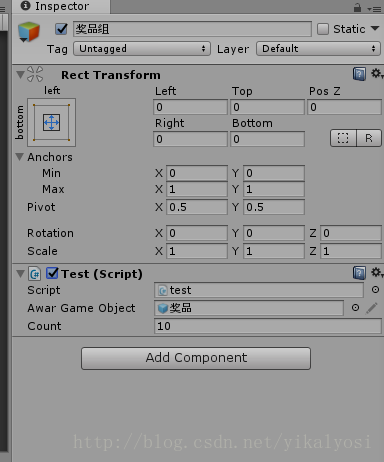Image resolution: width=384 pixels, height=462 pixels.
Task: Open Test Script help reference icon
Action: (x=359, y=273)
